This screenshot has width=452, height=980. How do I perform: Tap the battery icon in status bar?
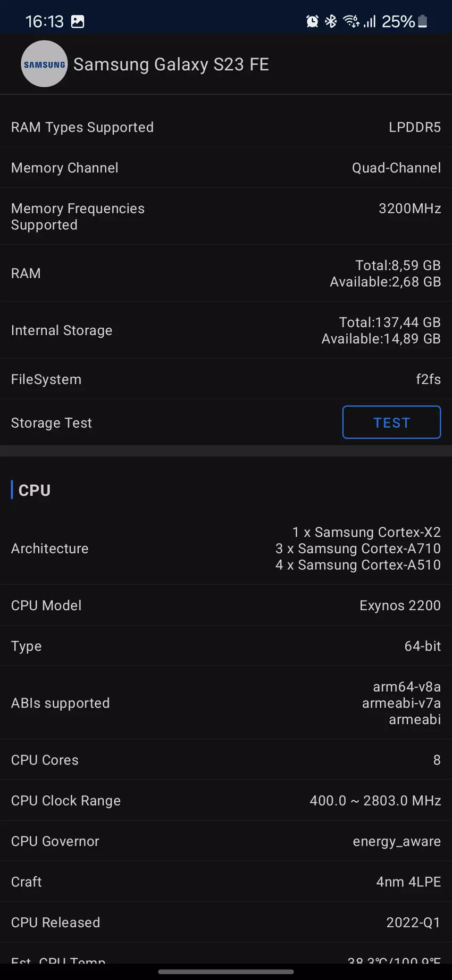tap(423, 21)
